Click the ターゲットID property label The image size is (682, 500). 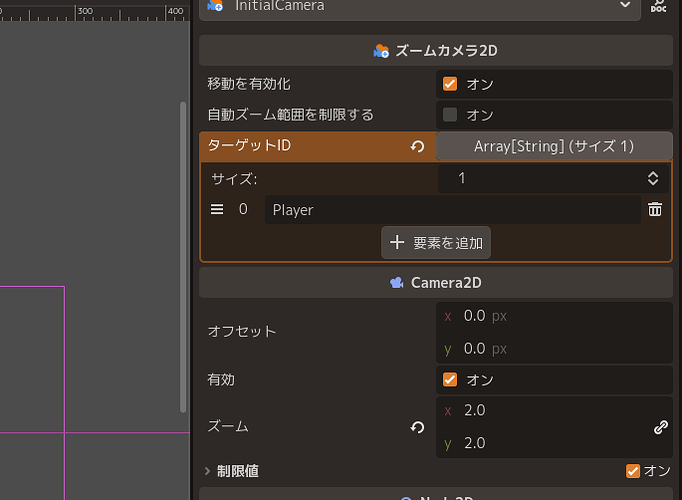point(249,146)
